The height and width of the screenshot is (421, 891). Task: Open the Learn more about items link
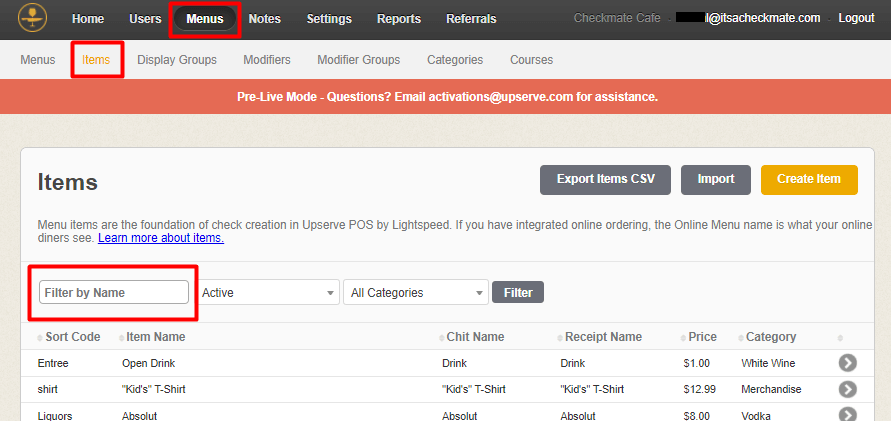click(x=160, y=238)
